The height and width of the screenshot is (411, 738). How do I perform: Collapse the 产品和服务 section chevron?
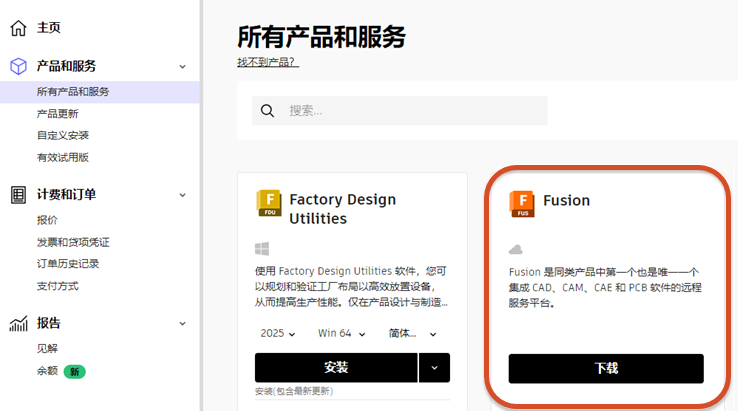[183, 67]
